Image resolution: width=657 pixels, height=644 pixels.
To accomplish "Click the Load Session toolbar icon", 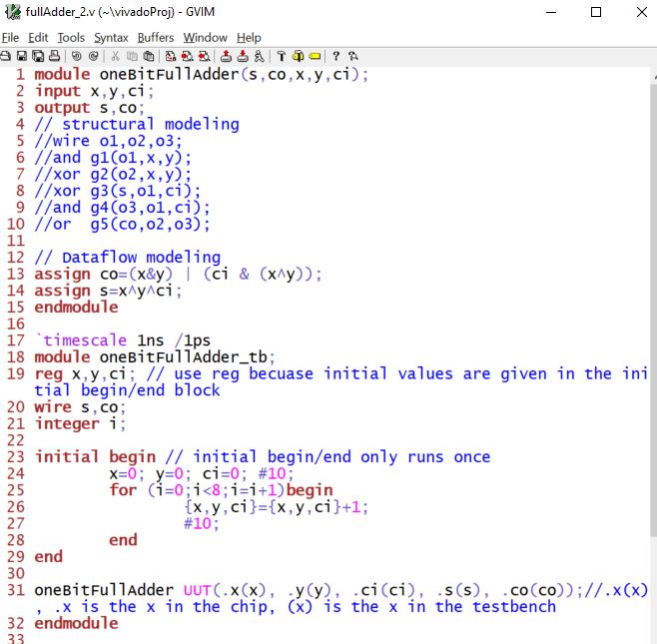I will (x=227, y=56).
